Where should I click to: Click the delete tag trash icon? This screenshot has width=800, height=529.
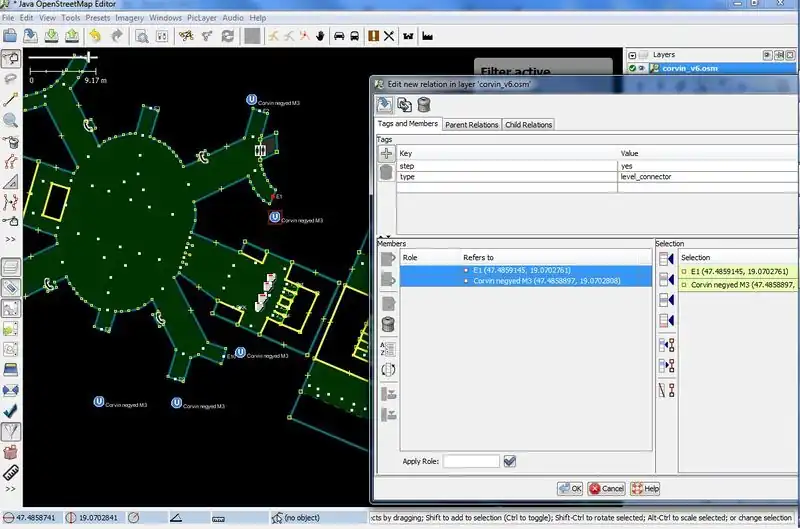click(385, 174)
